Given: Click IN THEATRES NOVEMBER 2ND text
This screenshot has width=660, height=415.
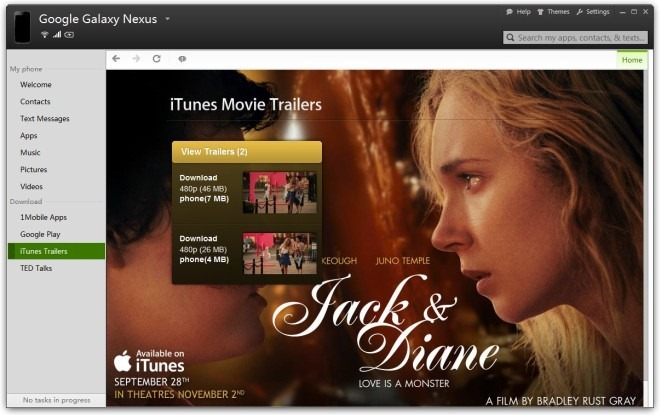Looking at the screenshot, I should coord(179,394).
